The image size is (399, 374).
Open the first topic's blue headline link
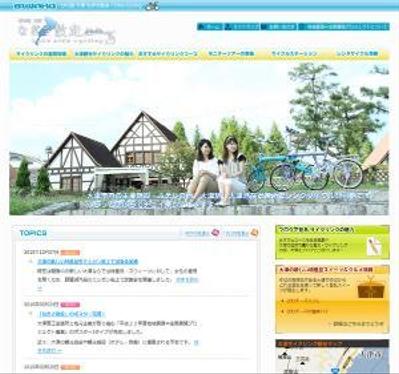88,262
